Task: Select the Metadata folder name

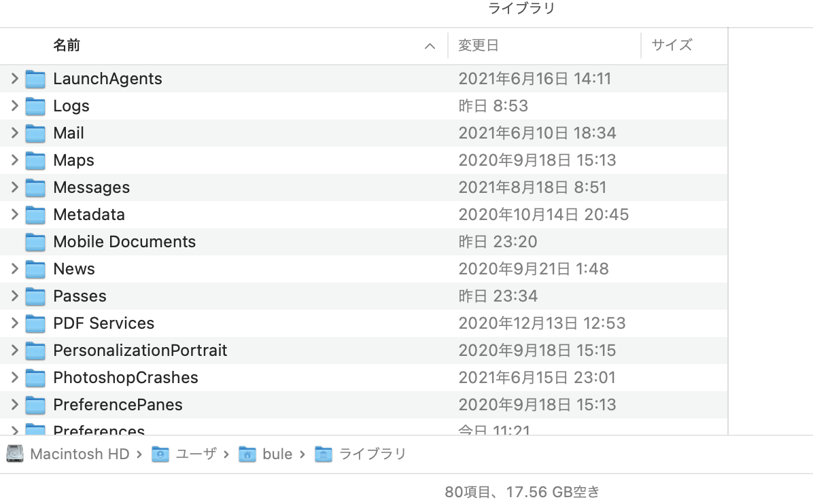Action: [x=89, y=215]
